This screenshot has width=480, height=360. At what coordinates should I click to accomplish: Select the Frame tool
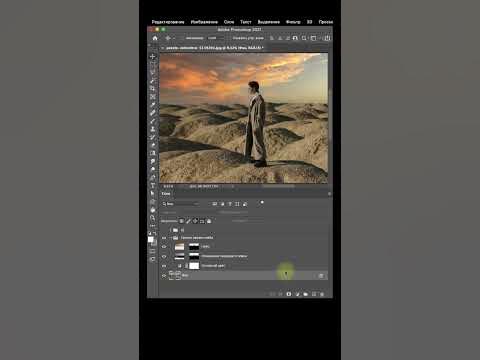[152, 97]
